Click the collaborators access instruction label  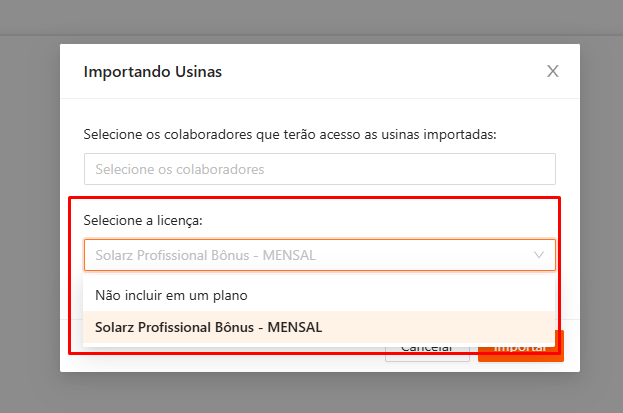point(290,133)
